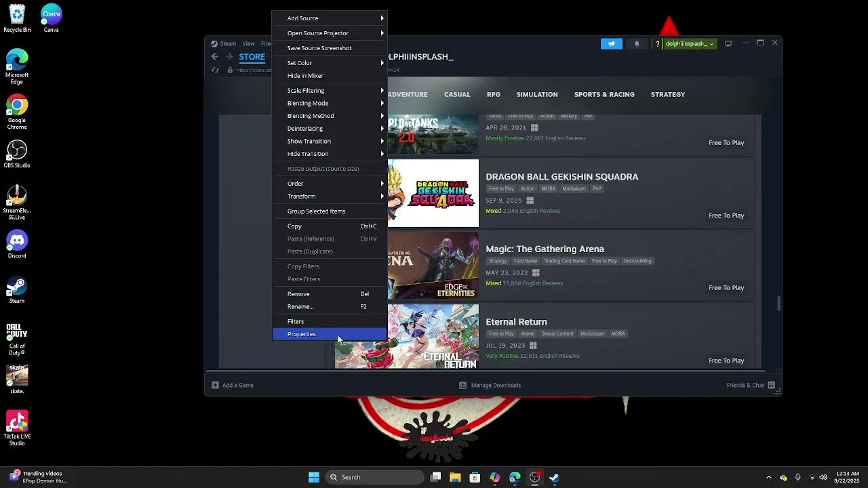This screenshot has width=868, height=488.
Task: Expand Open Source Projector submenu
Action: coord(329,33)
